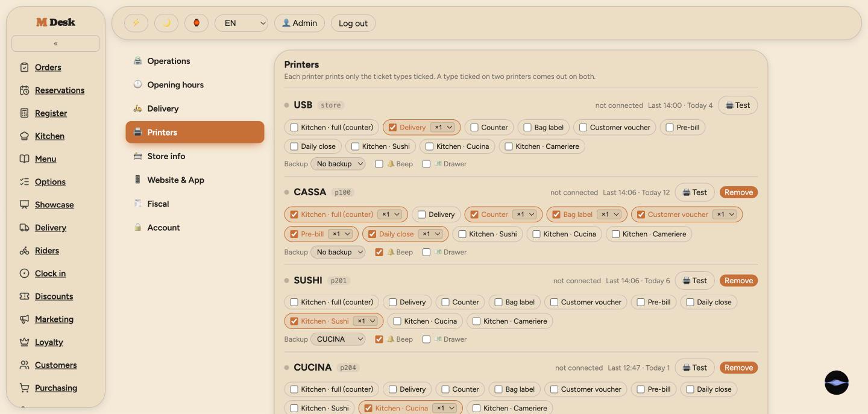Screen dimensions: 868x414
Task: Open Delivery settings section
Action: pyautogui.click(x=195, y=108)
